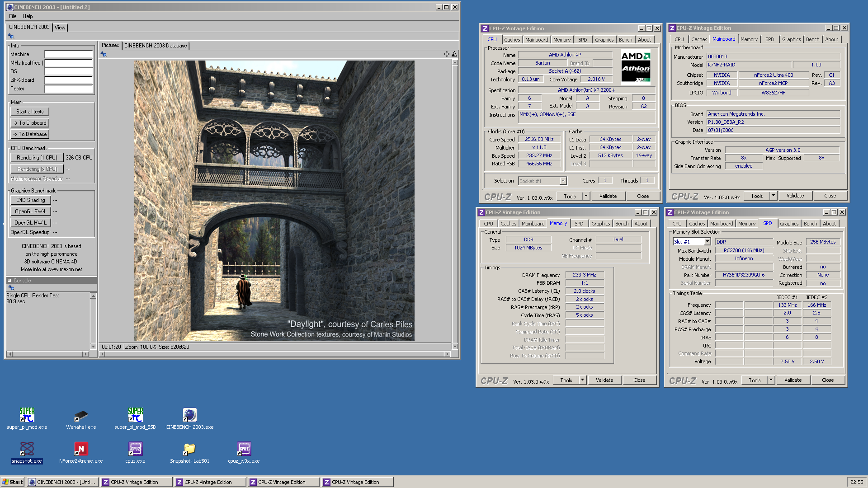
Task: Click Tools button in Mainboard window
Action: [757, 196]
